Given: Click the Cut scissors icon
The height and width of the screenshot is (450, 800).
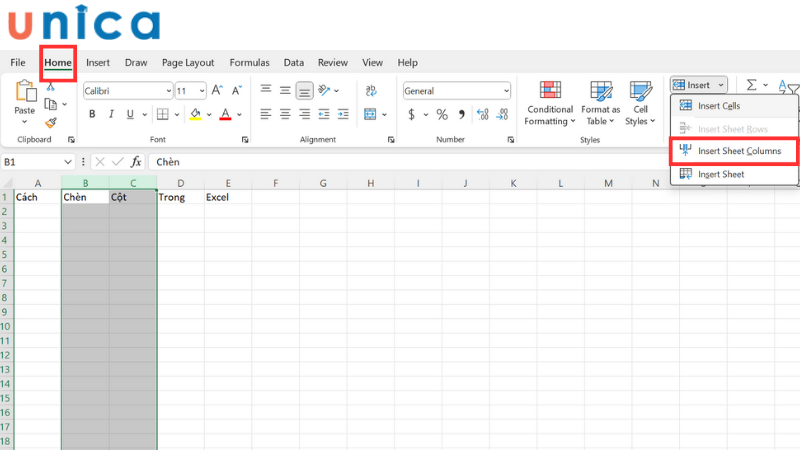Looking at the screenshot, I should [51, 87].
